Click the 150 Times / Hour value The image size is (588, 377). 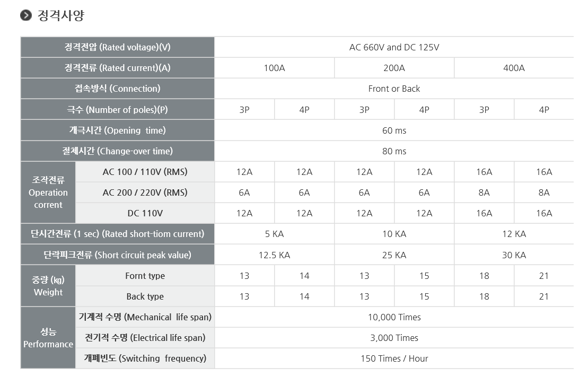[394, 358]
